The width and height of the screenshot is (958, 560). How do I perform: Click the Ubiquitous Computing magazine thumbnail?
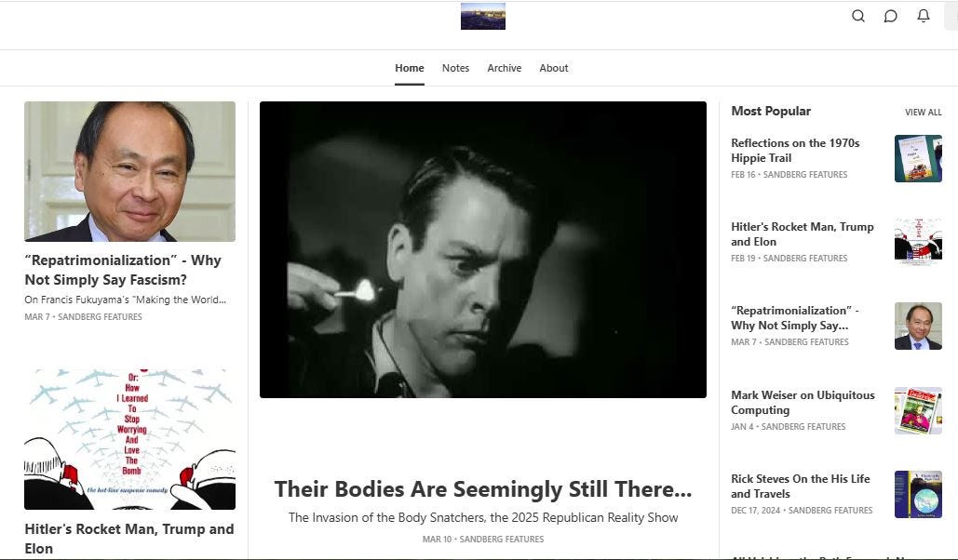918,410
